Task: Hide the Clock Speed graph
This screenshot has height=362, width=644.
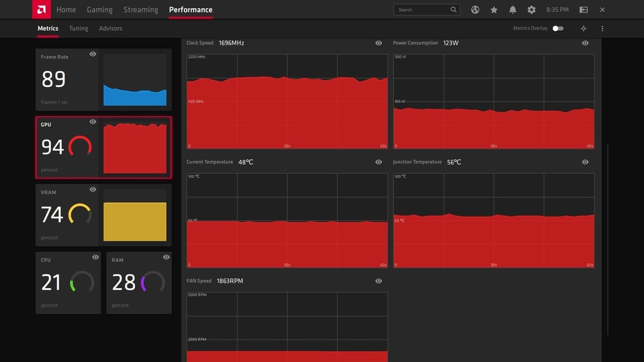Action: pyautogui.click(x=379, y=43)
